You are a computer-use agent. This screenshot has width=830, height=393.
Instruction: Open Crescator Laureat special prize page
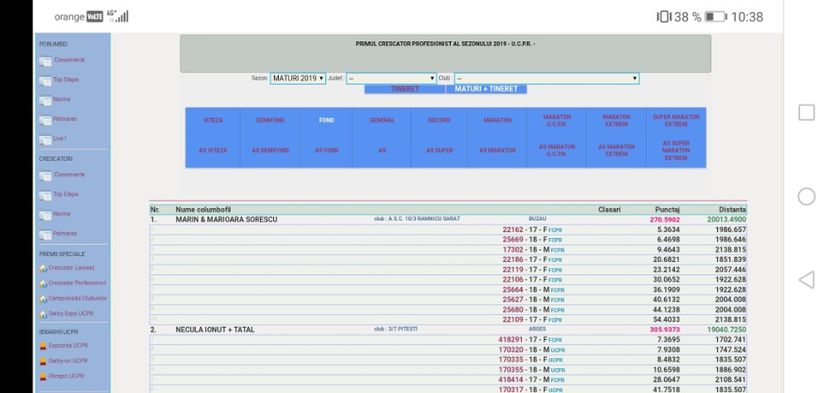point(71,268)
